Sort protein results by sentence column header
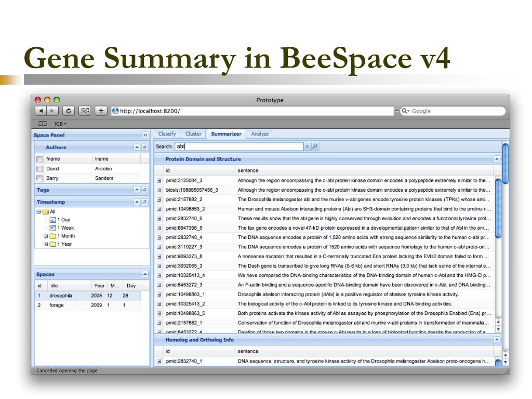Viewport: 532px width, 399px height. point(364,170)
